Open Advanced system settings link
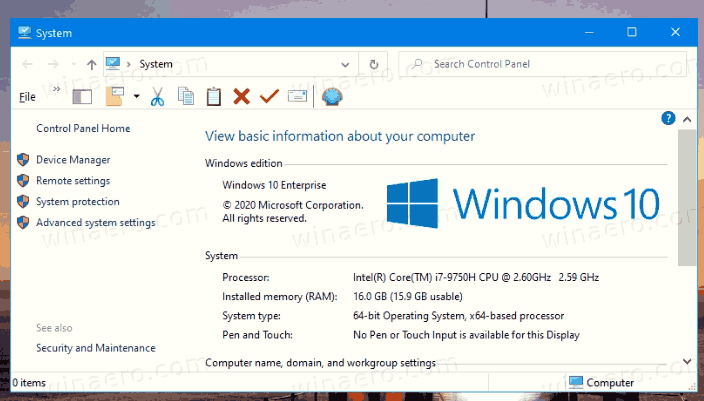Image resolution: width=704 pixels, height=401 pixels. click(x=96, y=222)
